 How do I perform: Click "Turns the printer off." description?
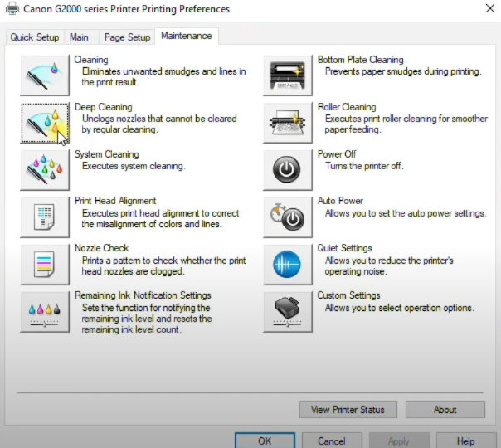[x=364, y=166]
